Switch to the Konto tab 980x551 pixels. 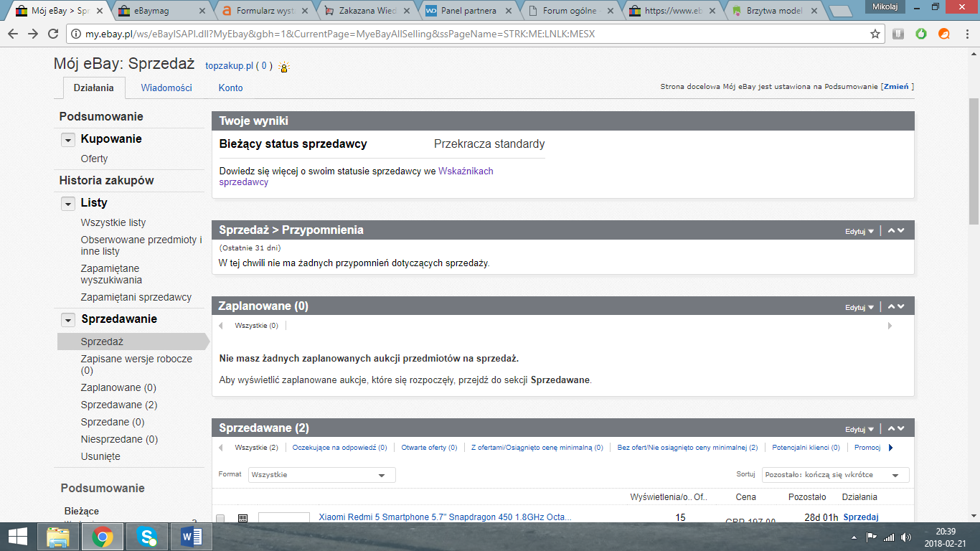[231, 88]
